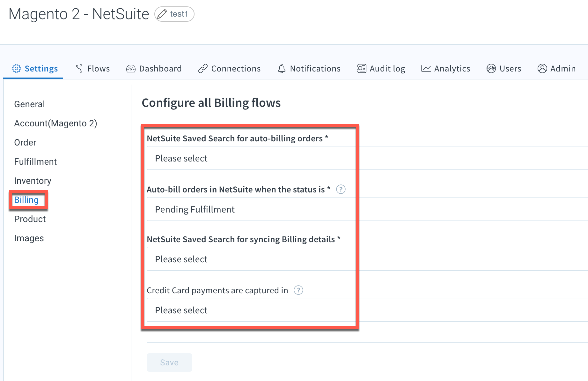Open Product settings section
The height and width of the screenshot is (381, 588).
30,219
